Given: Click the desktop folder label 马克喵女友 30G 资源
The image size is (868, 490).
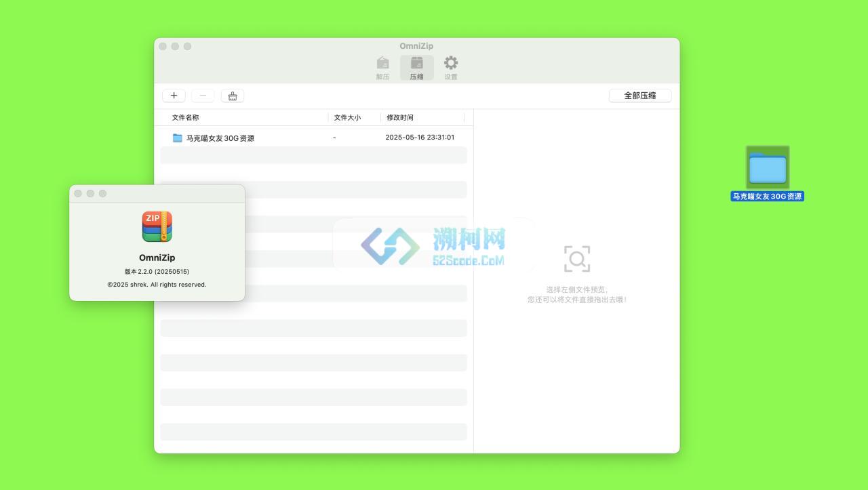Looking at the screenshot, I should tap(768, 197).
